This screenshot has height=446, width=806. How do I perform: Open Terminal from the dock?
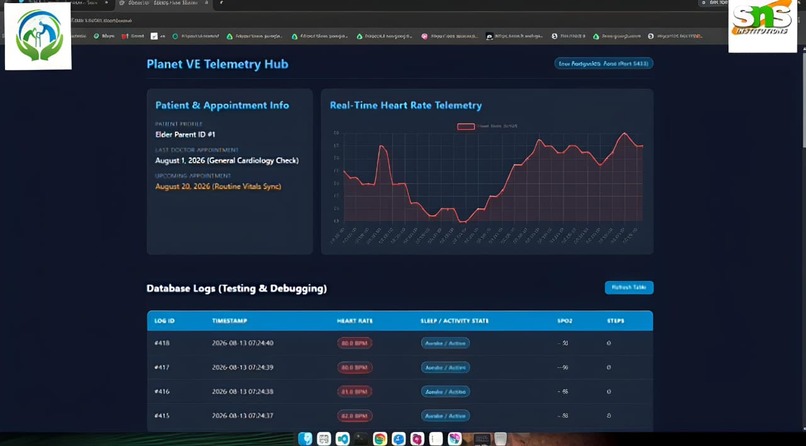pyautogui.click(x=361, y=439)
